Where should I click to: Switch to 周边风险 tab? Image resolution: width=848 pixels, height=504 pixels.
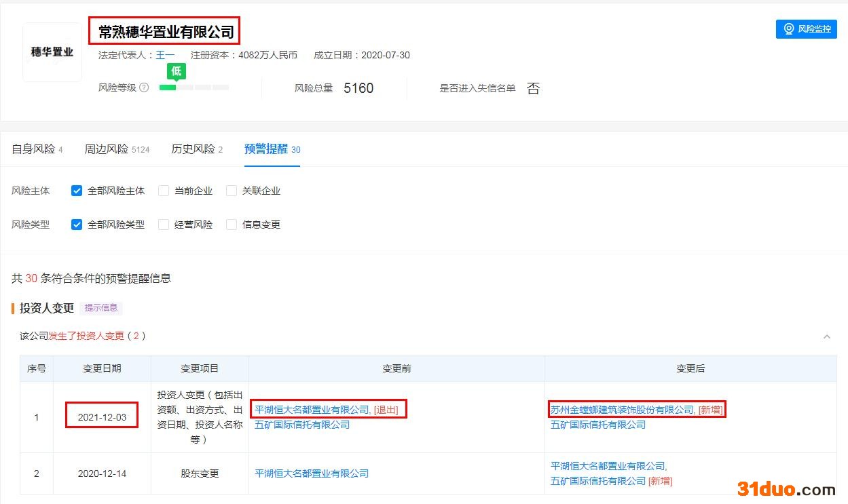tap(106, 149)
